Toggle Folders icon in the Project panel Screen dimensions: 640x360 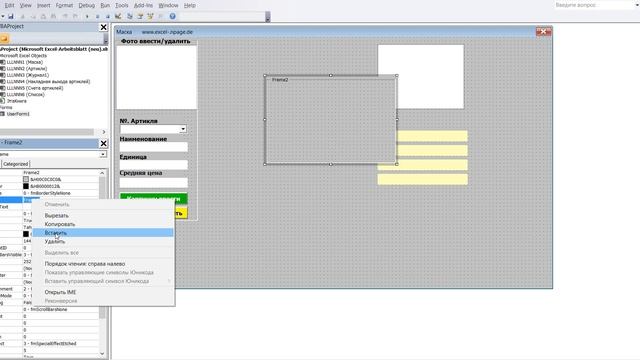[4, 39]
